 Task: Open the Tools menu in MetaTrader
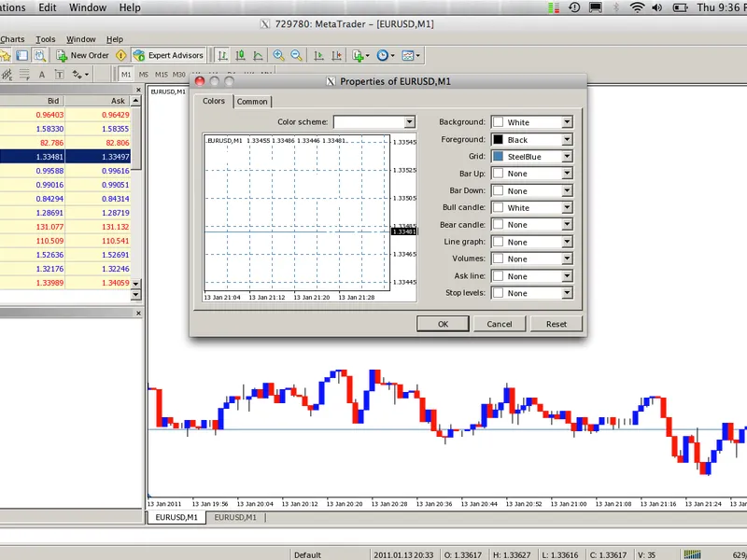pyautogui.click(x=45, y=39)
